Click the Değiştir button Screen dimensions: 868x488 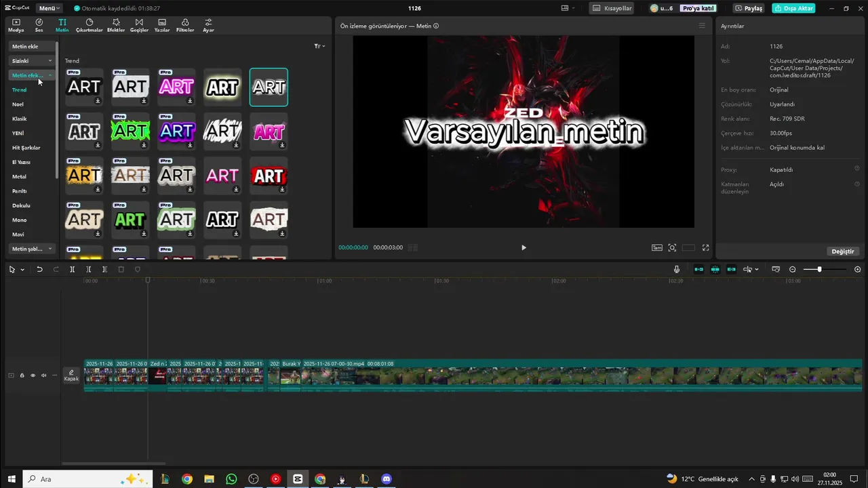[x=843, y=251]
